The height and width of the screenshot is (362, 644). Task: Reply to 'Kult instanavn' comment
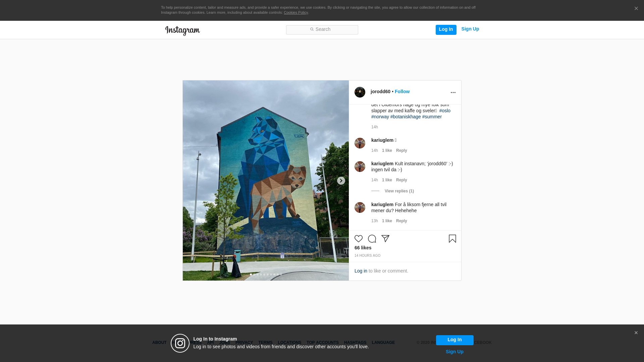click(401, 180)
